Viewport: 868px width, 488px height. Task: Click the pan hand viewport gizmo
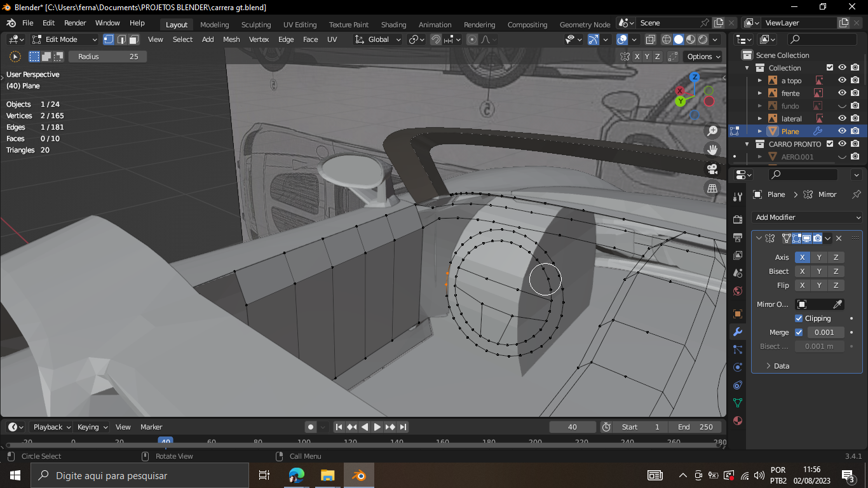tap(712, 150)
